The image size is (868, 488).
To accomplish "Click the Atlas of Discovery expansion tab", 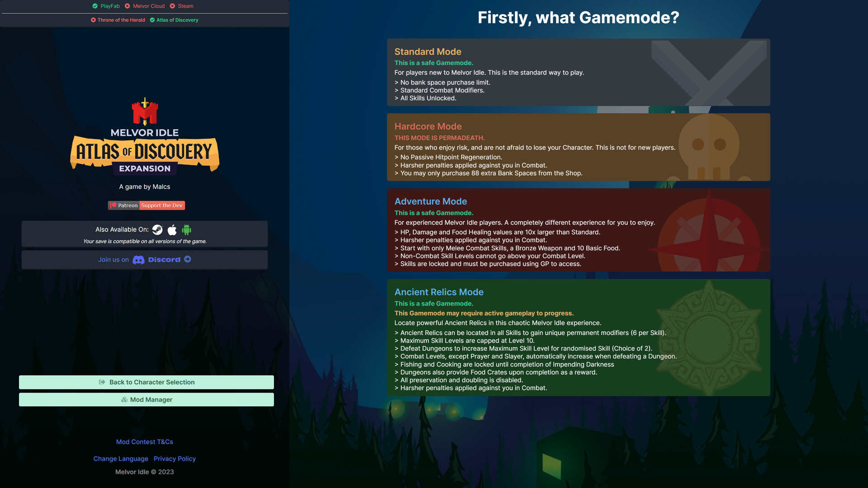I will point(177,20).
